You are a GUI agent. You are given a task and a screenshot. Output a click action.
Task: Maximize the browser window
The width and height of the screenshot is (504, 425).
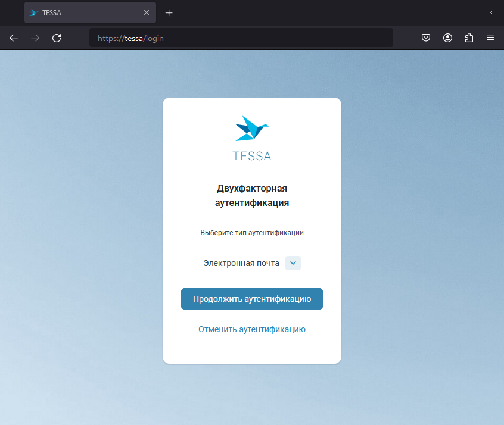[x=463, y=12]
